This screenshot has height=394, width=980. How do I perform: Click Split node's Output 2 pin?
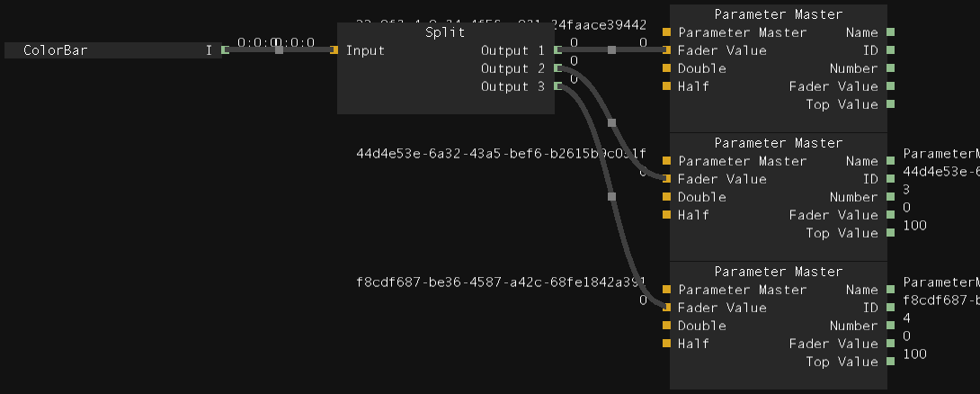[x=558, y=68]
